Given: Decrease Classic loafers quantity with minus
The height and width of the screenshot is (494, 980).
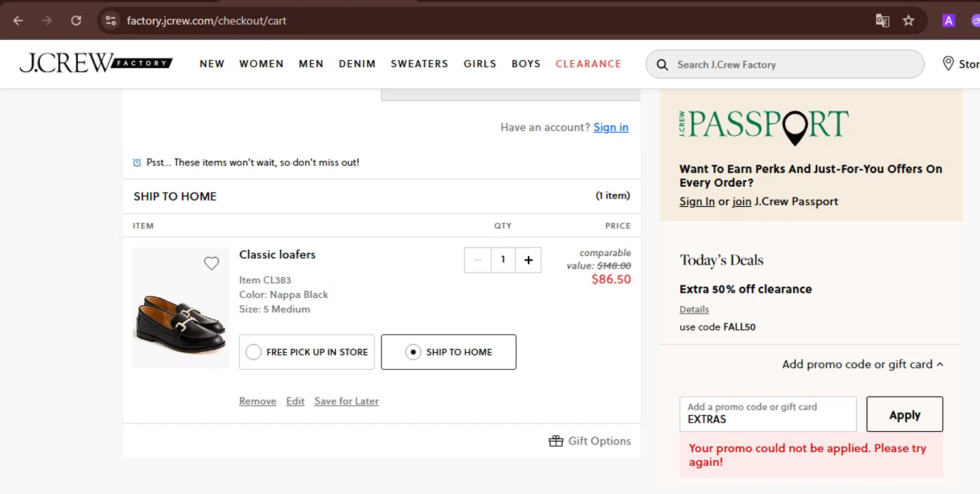Looking at the screenshot, I should pyautogui.click(x=478, y=260).
